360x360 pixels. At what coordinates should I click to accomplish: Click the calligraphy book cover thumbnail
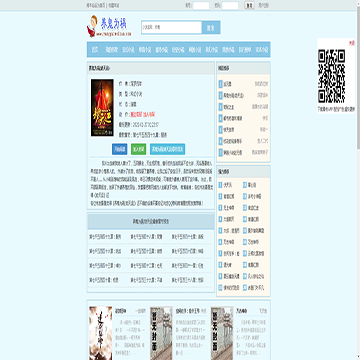click(101, 333)
